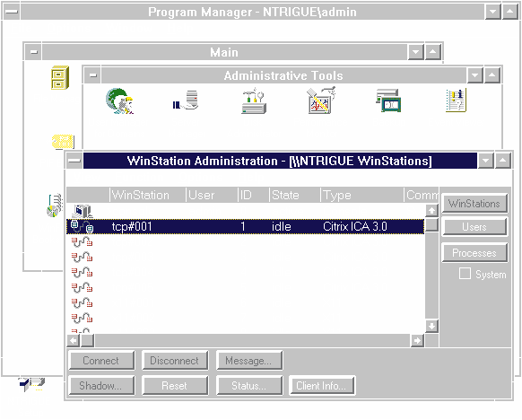Open the Status... dialog

(249, 386)
